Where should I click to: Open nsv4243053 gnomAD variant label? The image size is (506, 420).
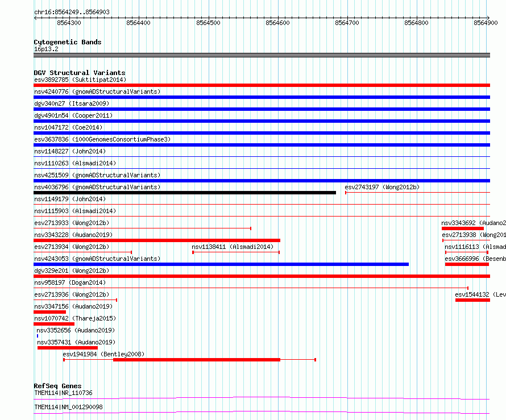click(x=97, y=259)
